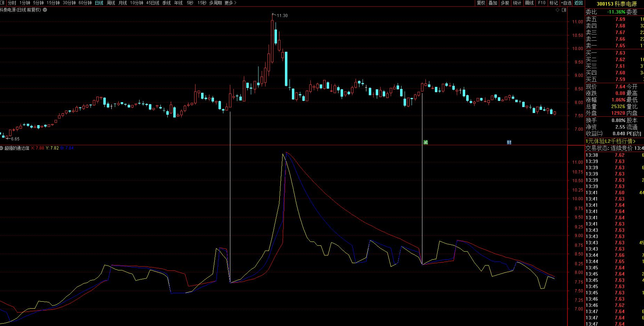Open F10 company information
Screen dimensions: 644x326
pos(542,3)
